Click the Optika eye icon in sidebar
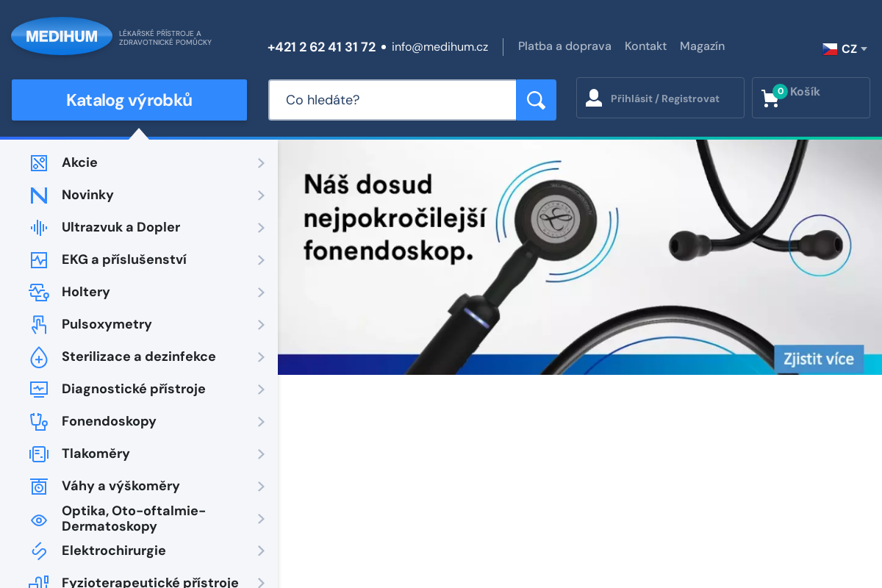Screen dimensions: 882x588 pos(38,520)
